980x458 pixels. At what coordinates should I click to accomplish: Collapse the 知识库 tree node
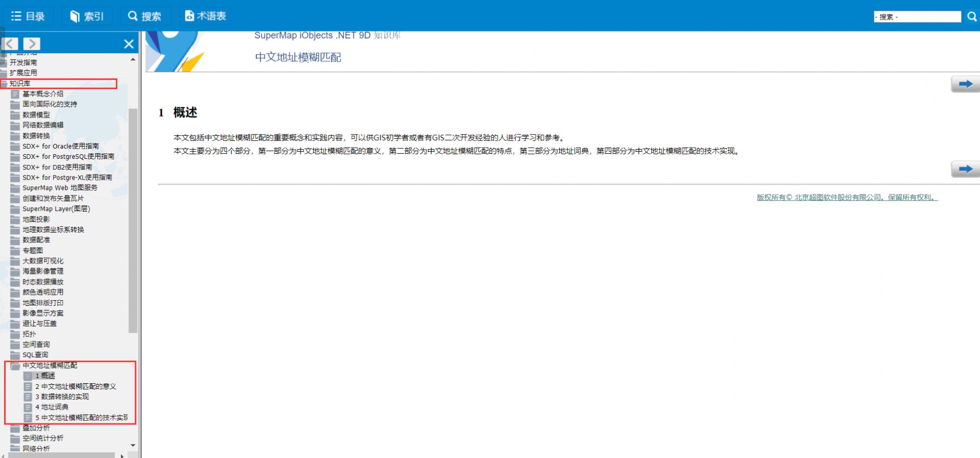coord(20,84)
